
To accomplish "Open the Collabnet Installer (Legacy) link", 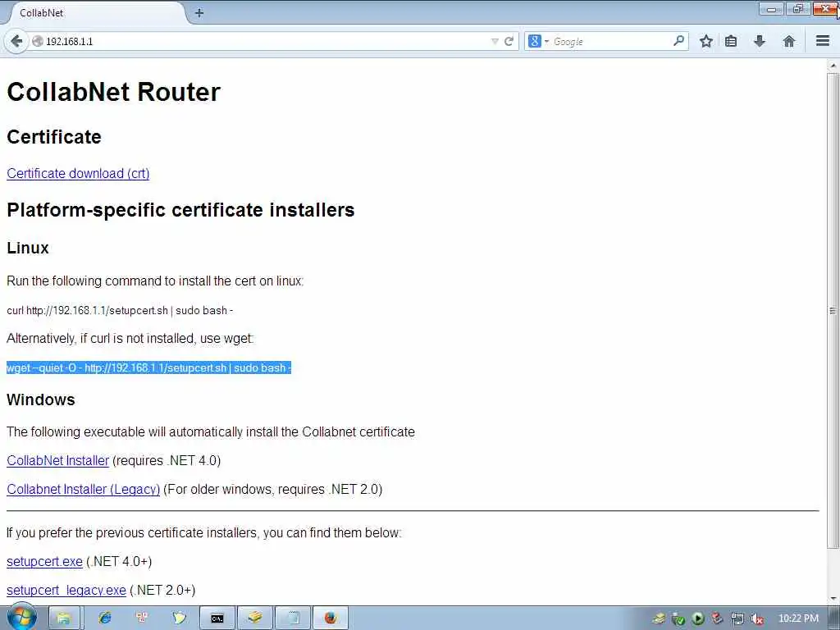I will [x=83, y=489].
